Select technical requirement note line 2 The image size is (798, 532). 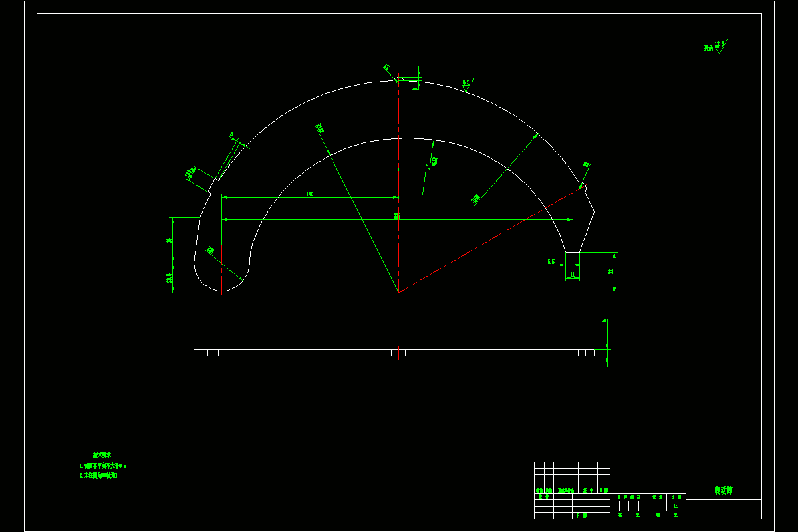(98, 475)
